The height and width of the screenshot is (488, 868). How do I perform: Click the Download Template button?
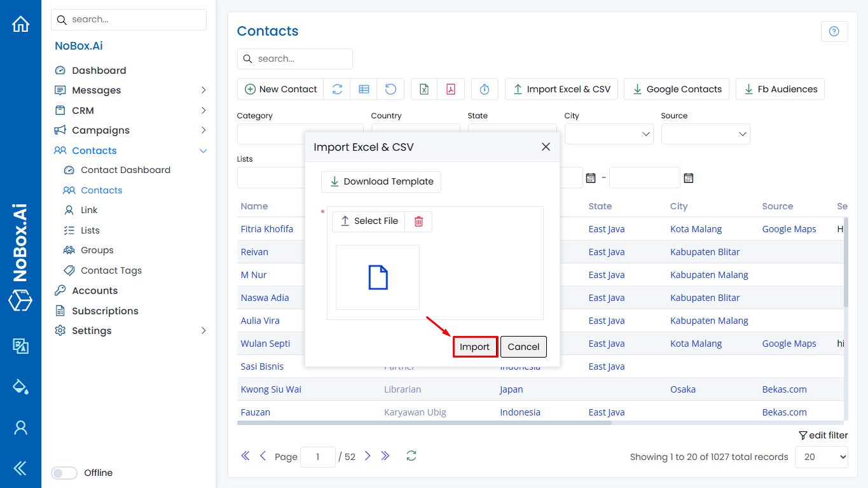(381, 181)
